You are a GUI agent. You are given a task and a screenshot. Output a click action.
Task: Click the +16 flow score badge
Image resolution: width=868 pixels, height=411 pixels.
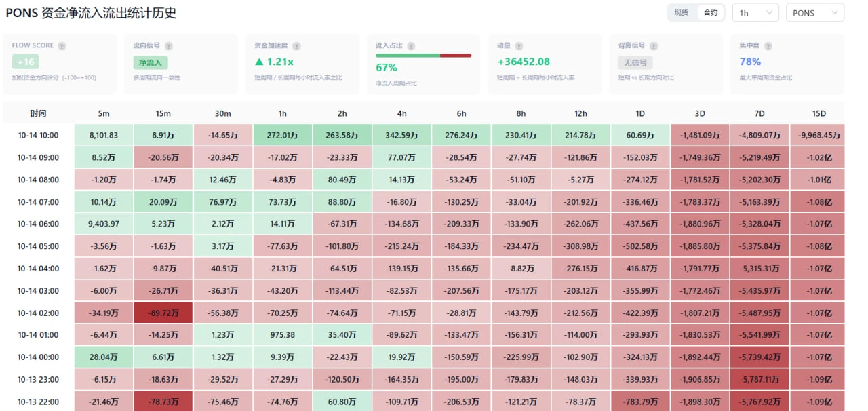[x=25, y=62]
